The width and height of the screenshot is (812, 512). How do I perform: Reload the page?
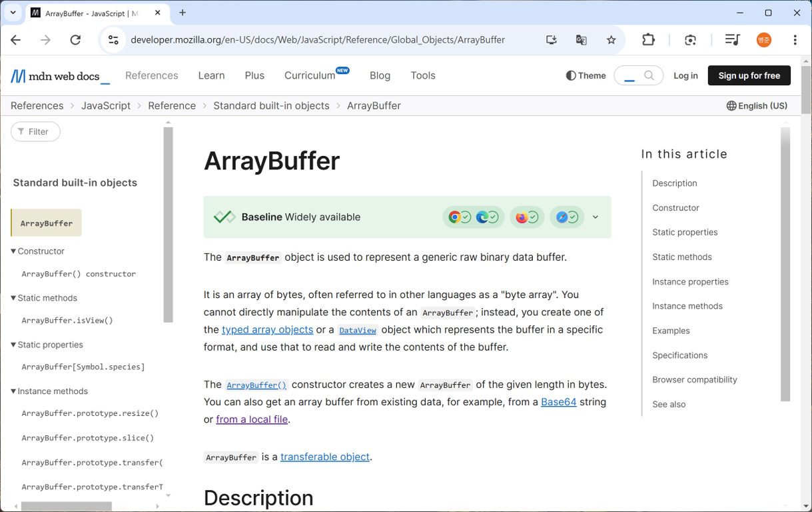point(75,40)
